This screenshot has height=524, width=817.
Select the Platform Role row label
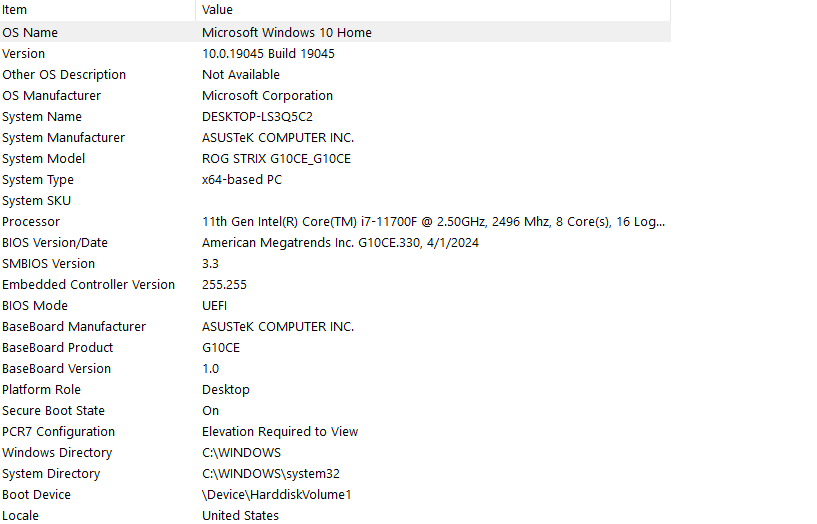(41, 390)
